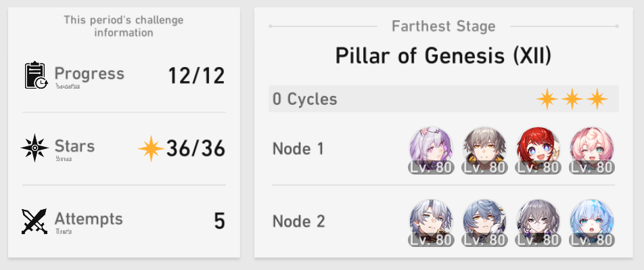Click the 12/12 progress value
The width and height of the screenshot is (644, 270).
[x=196, y=76]
